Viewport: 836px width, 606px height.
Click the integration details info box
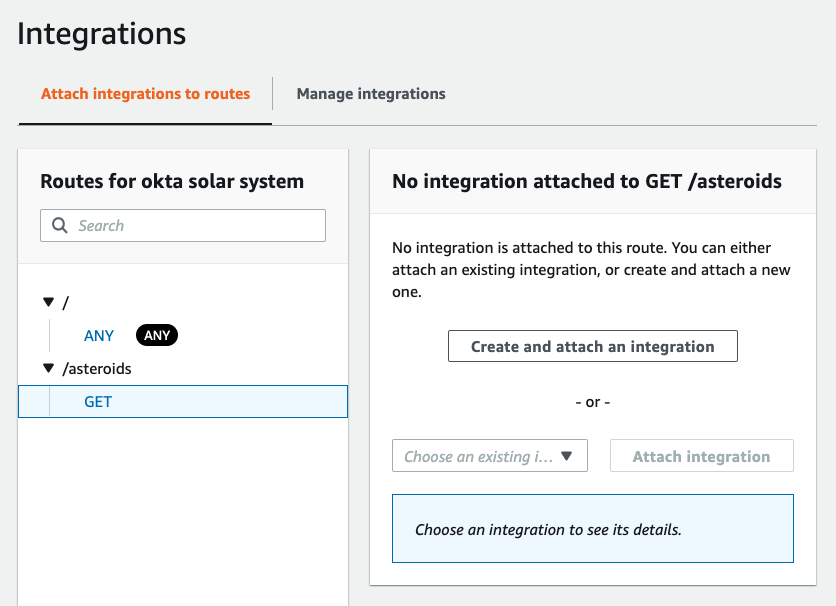click(x=593, y=529)
